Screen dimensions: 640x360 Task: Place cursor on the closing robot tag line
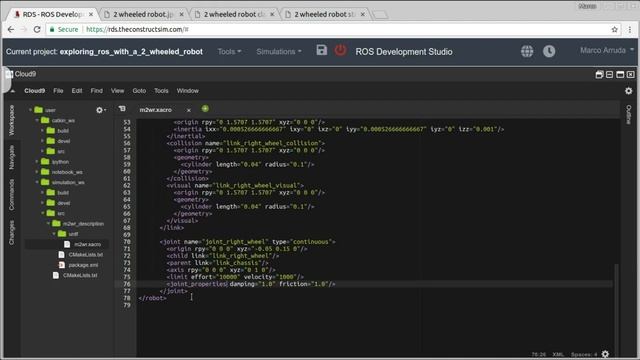click(152, 298)
